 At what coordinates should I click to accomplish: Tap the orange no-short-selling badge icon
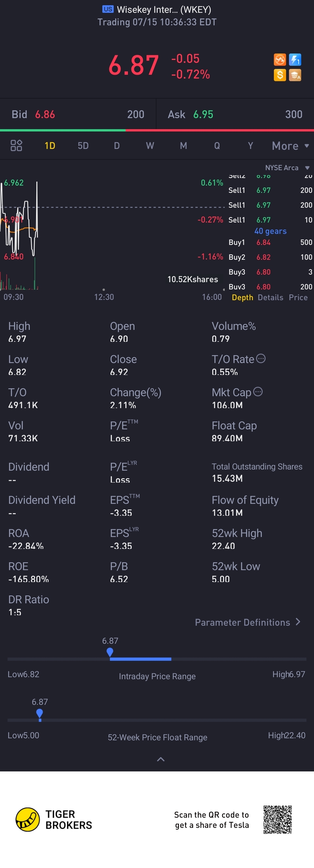tap(280, 60)
